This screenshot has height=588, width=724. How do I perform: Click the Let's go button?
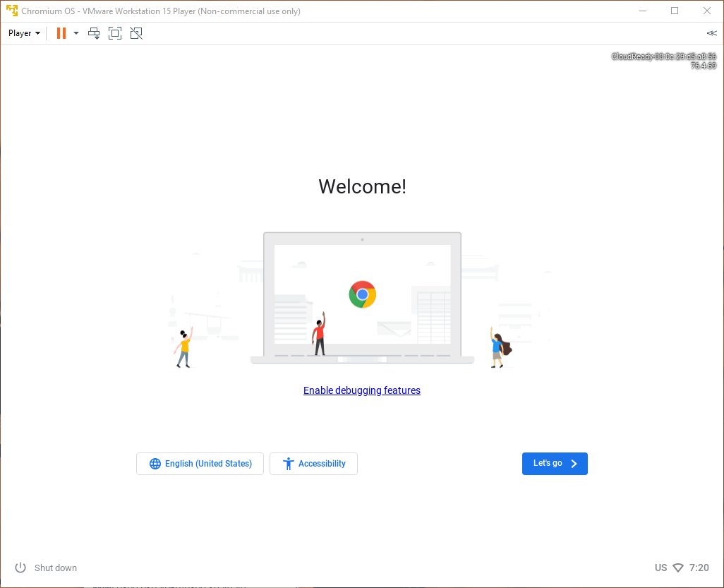[x=555, y=464]
